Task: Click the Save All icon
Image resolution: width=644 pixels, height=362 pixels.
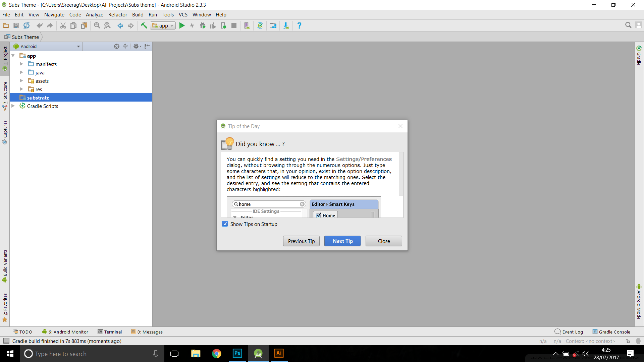Action: [16, 25]
